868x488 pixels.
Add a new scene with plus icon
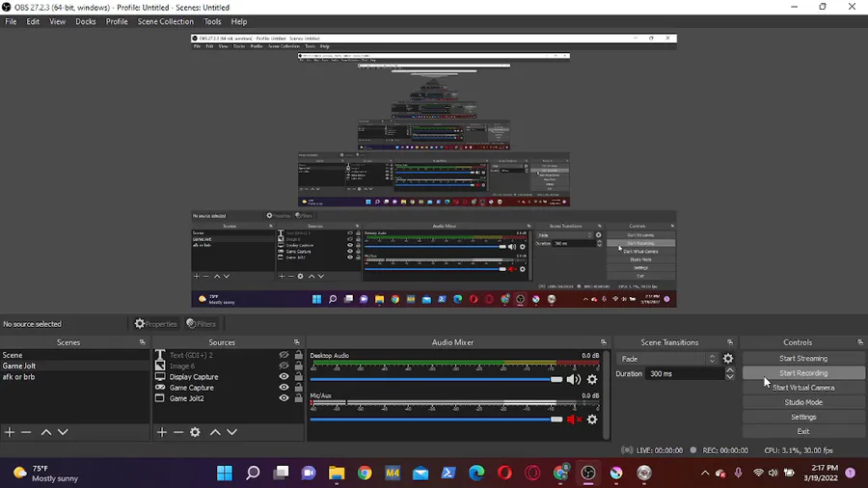coord(10,432)
